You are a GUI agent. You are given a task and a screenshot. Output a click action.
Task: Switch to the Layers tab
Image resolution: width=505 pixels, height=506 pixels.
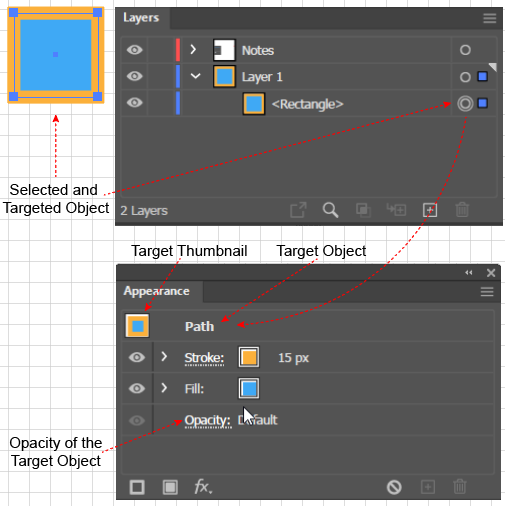coord(141,18)
